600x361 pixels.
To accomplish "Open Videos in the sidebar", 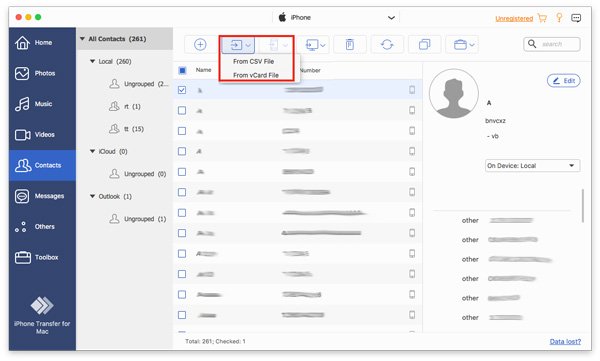I will click(42, 134).
